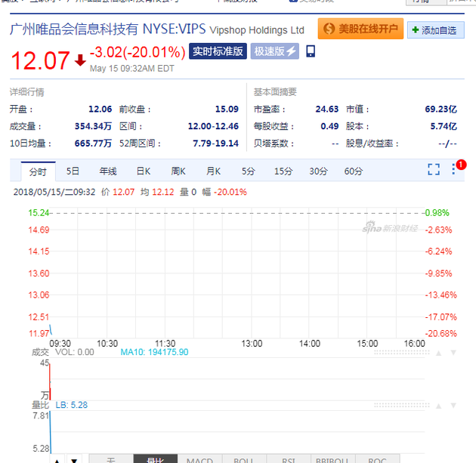
Task: Move the 量比 panel down
Action: tap(453, 406)
